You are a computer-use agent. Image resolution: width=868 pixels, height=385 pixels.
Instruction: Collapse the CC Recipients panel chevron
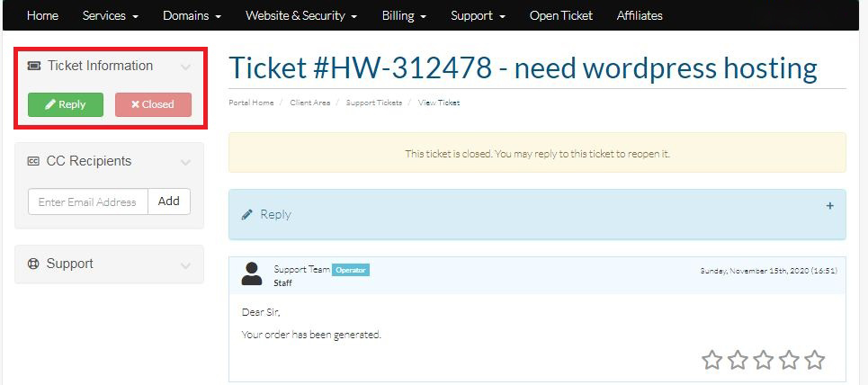(185, 162)
